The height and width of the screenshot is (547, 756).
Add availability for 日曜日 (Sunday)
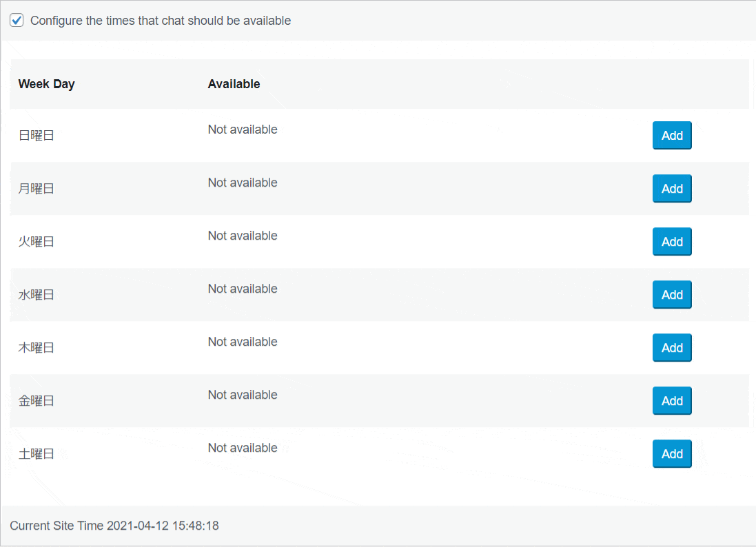672,136
